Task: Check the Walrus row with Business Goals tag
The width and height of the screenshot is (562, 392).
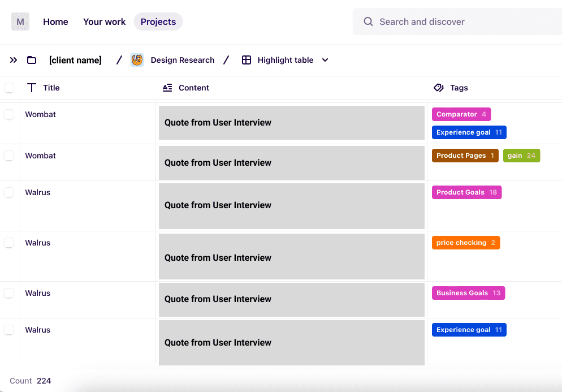Action: [x=9, y=293]
